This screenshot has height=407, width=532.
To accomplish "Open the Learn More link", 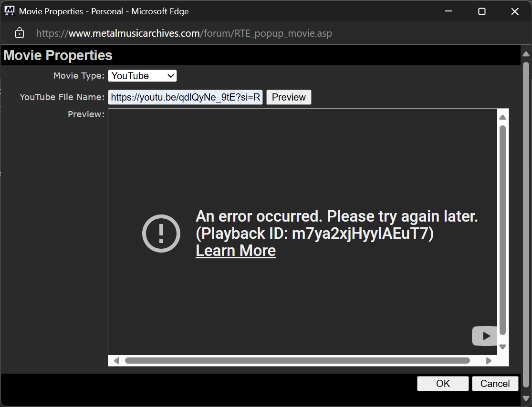I will pyautogui.click(x=236, y=251).
